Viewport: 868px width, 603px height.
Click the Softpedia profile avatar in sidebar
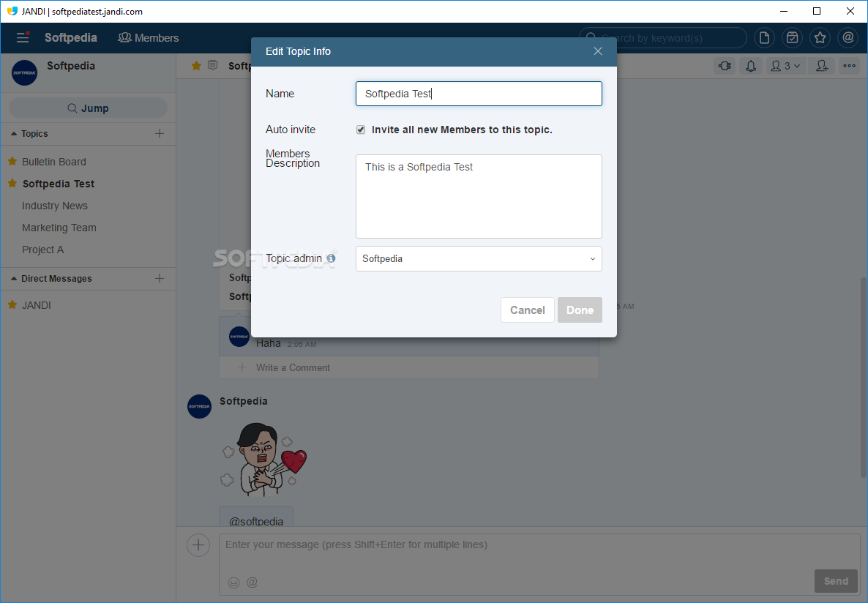coord(24,72)
